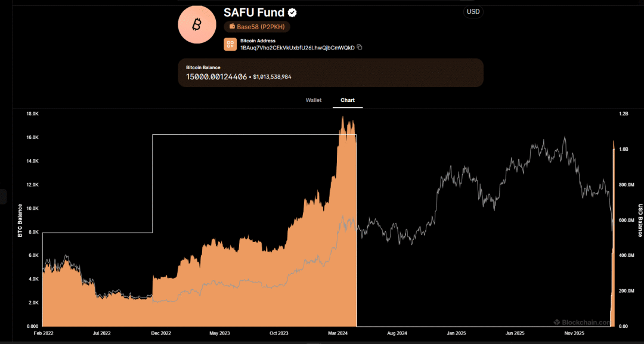Copy the Bitcoin address
The image size is (644, 344).
point(360,47)
